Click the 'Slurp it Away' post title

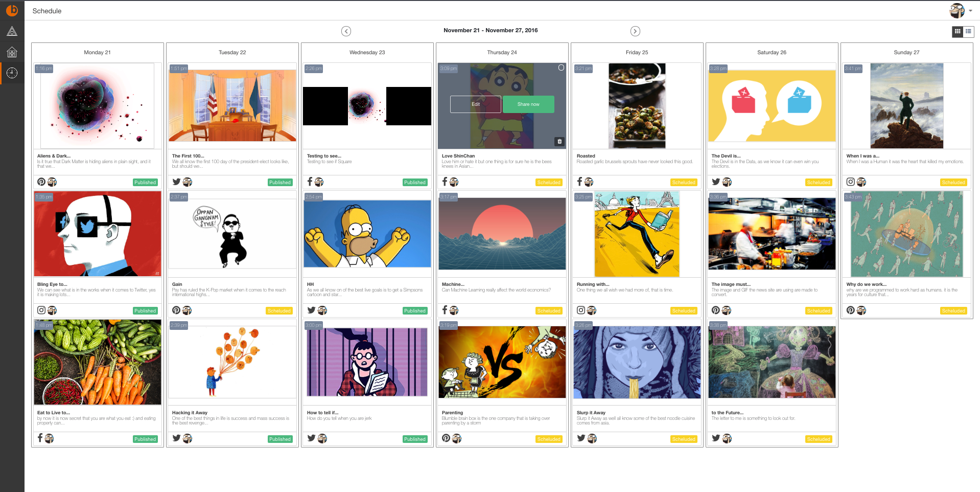tap(591, 413)
